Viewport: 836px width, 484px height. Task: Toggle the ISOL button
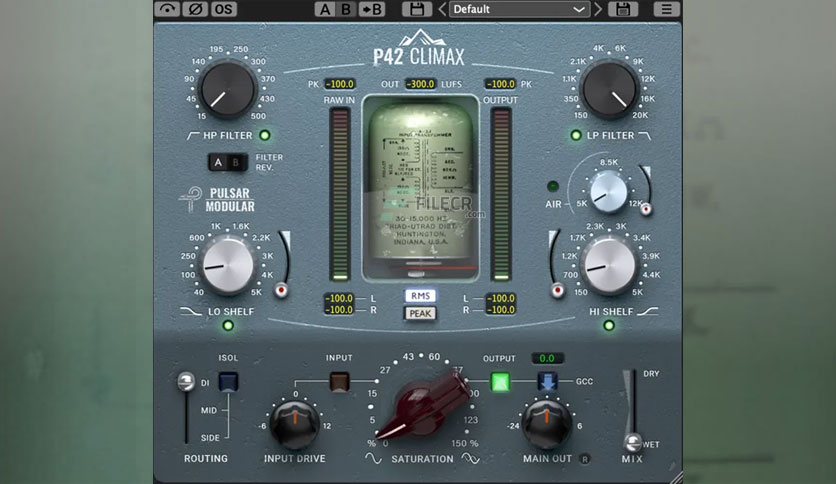pos(228,382)
